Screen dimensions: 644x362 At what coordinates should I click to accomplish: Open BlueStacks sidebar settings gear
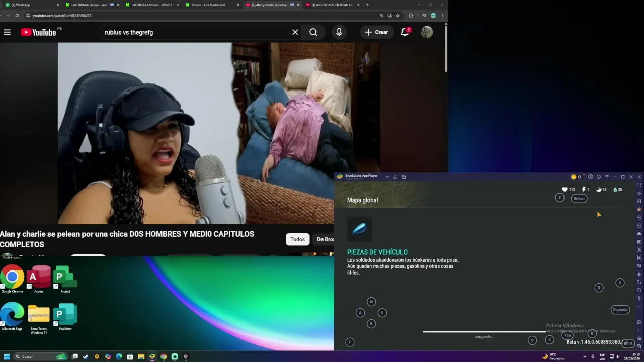tap(639, 322)
